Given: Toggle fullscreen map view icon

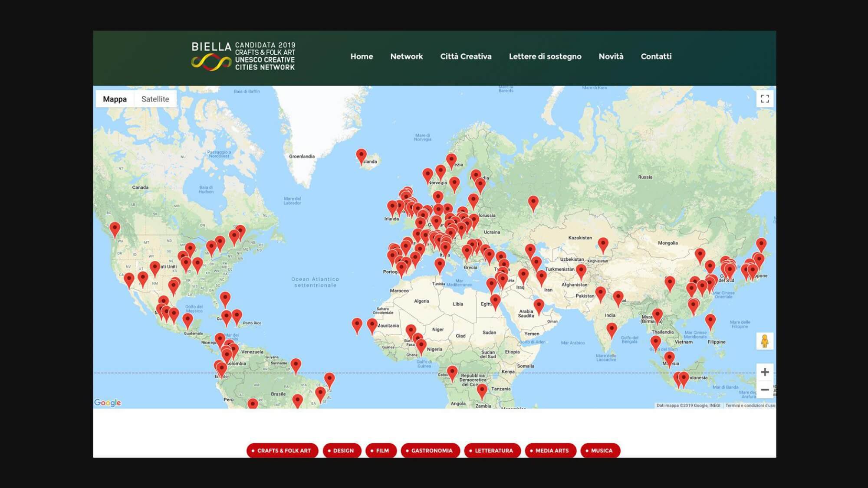Looking at the screenshot, I should pyautogui.click(x=765, y=99).
